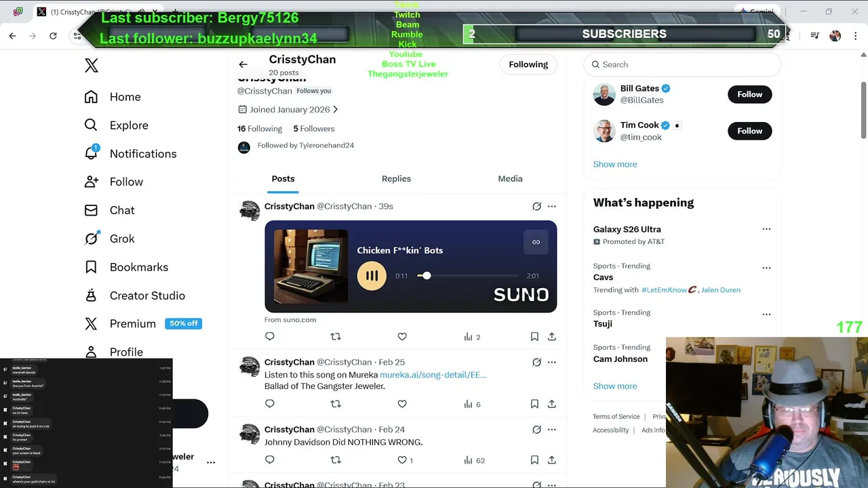This screenshot has height=488, width=868.
Task: Open more options on the 39s post
Action: [552, 207]
